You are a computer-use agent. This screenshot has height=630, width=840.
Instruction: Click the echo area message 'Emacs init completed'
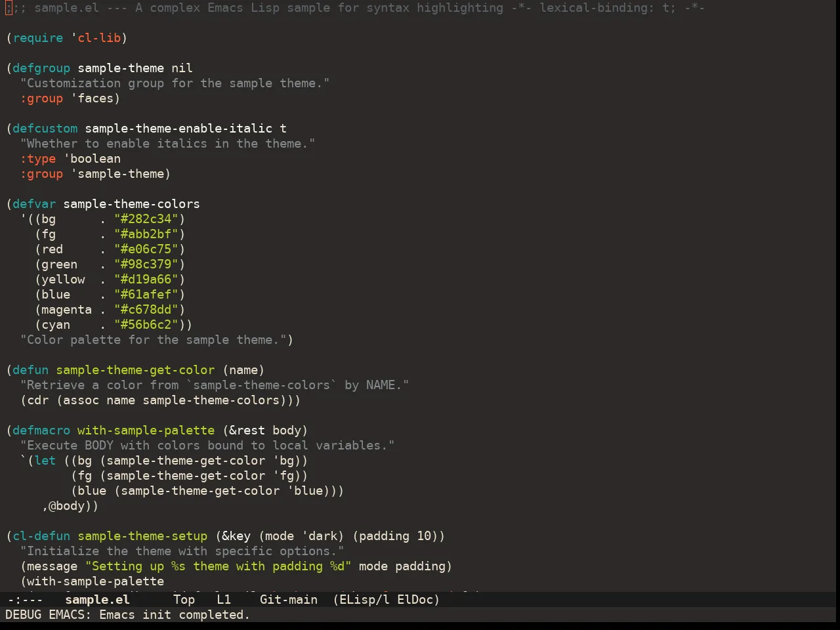point(175,615)
